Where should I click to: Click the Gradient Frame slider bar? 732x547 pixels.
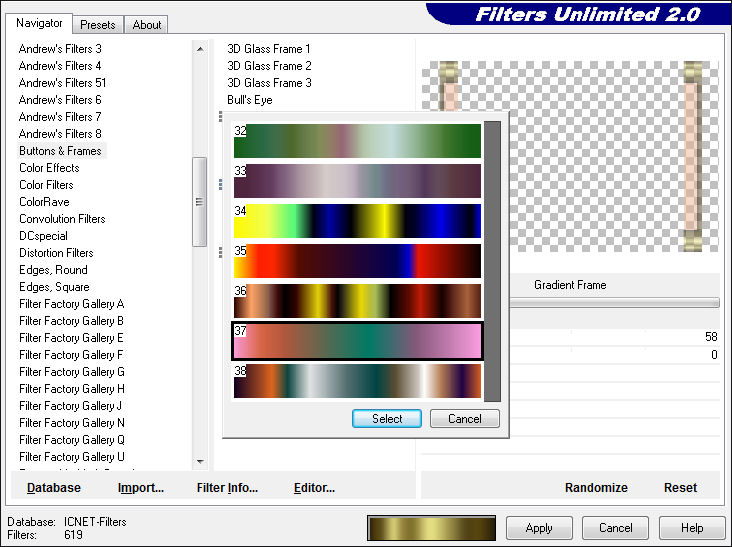point(614,303)
